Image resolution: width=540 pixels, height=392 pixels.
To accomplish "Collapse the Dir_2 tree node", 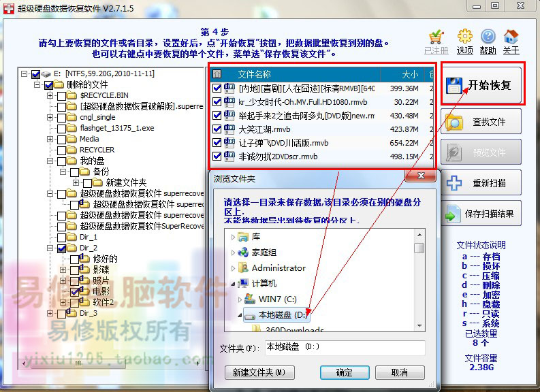I will pos(50,248).
